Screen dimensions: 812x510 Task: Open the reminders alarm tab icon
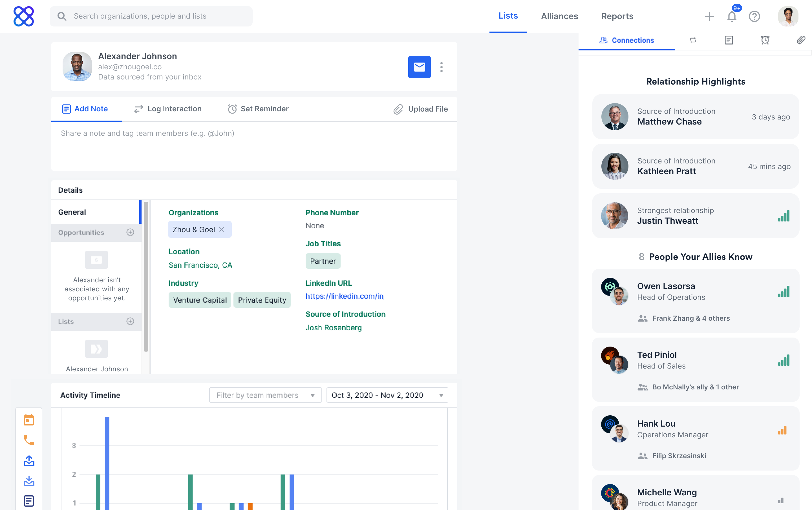[765, 40]
